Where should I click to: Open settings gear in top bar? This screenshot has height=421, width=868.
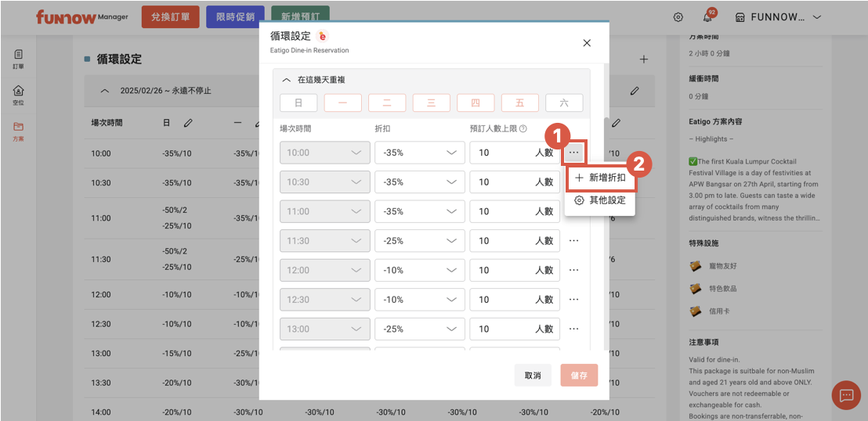coord(678,17)
